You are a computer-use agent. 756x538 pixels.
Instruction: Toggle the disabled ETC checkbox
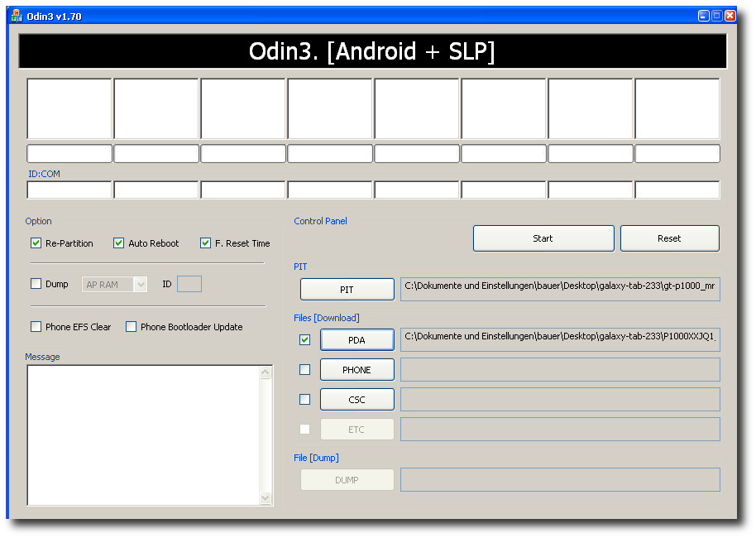tap(304, 429)
